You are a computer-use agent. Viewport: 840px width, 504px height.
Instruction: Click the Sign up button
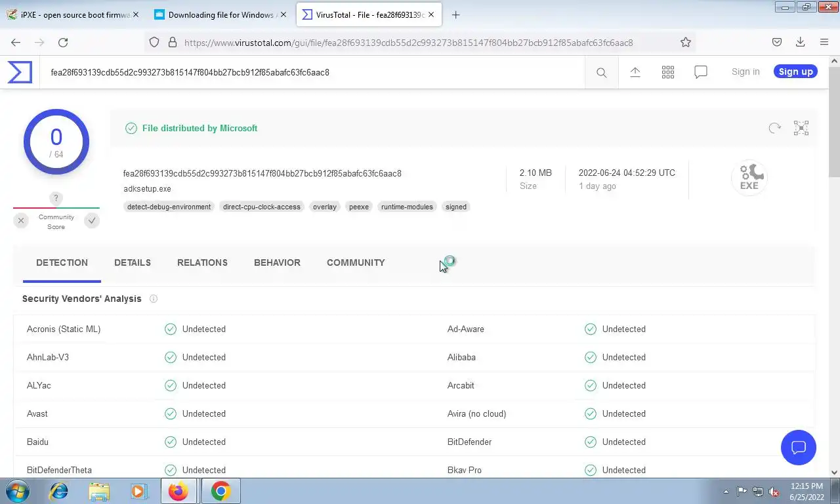point(795,72)
